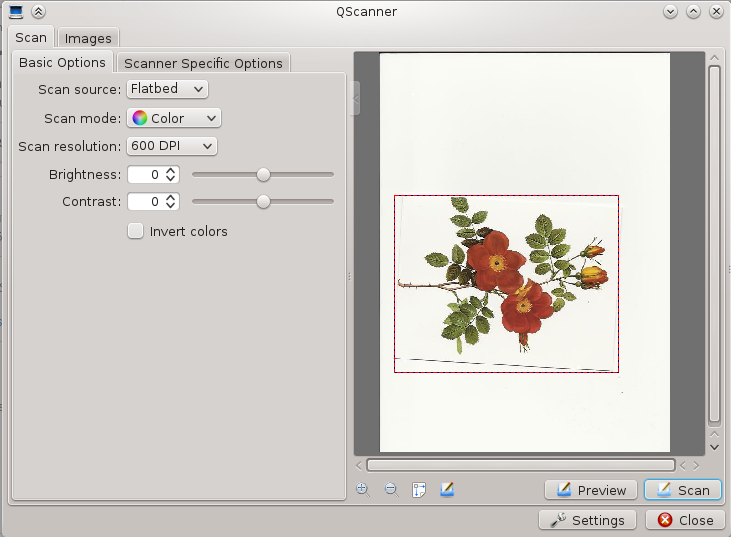Viewport: 731px width, 537px height.
Task: Start a Preview scan
Action: 591,490
